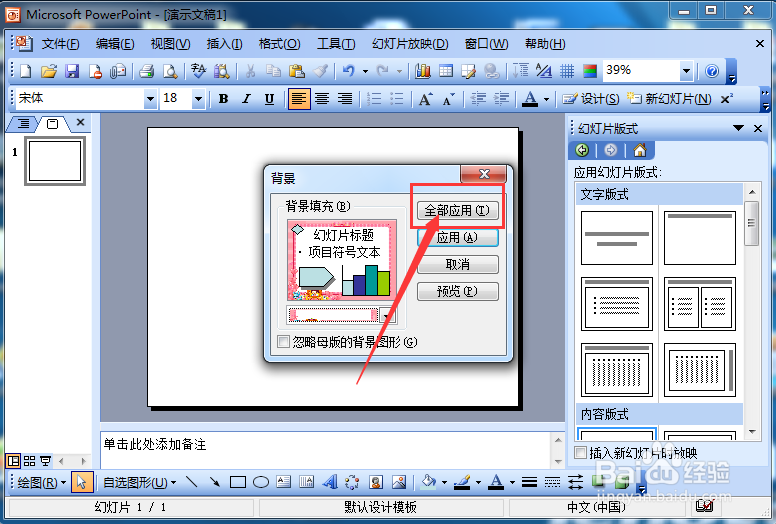Click the Preview button in Background dialog

[x=457, y=291]
